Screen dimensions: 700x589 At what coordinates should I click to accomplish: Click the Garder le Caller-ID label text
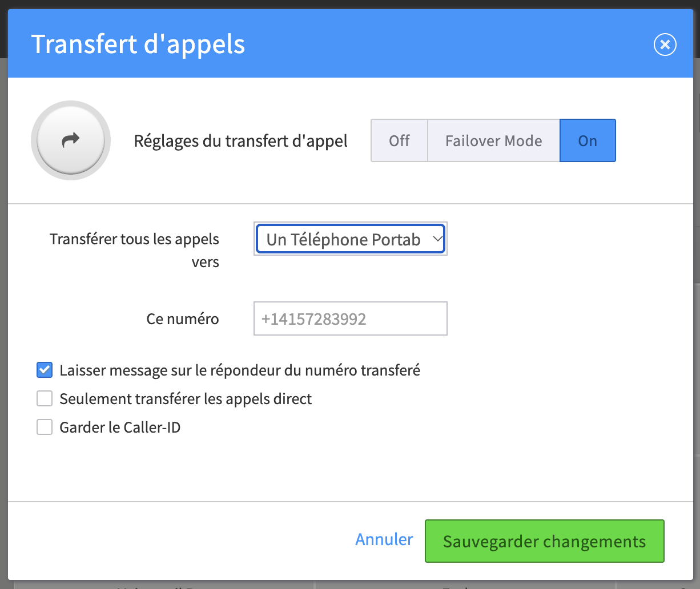click(x=120, y=427)
